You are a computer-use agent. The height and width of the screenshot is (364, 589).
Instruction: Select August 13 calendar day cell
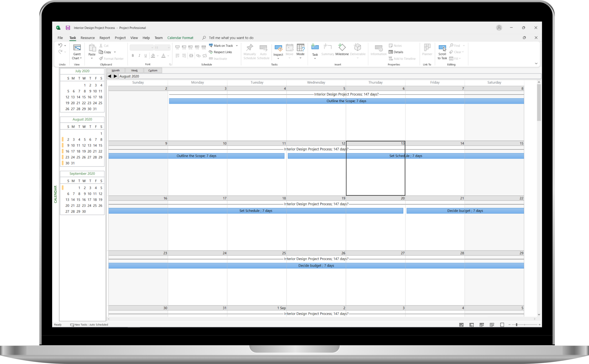pos(375,168)
